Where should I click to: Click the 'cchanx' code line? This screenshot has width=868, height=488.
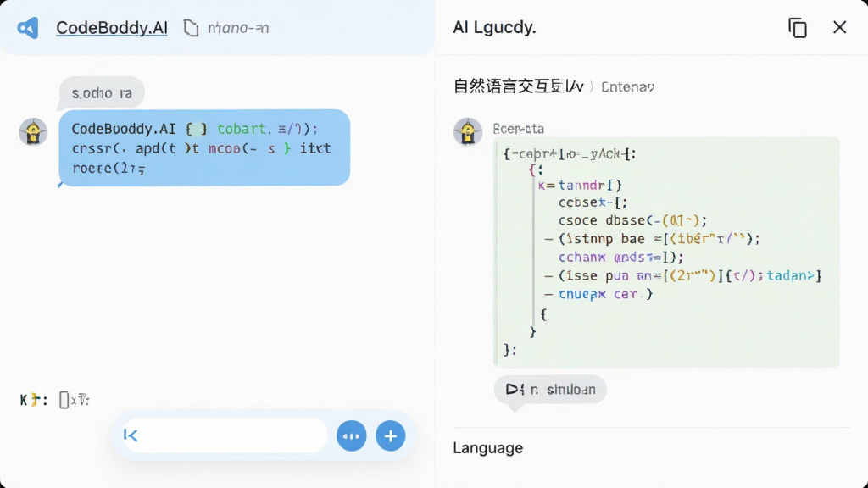coord(621,258)
